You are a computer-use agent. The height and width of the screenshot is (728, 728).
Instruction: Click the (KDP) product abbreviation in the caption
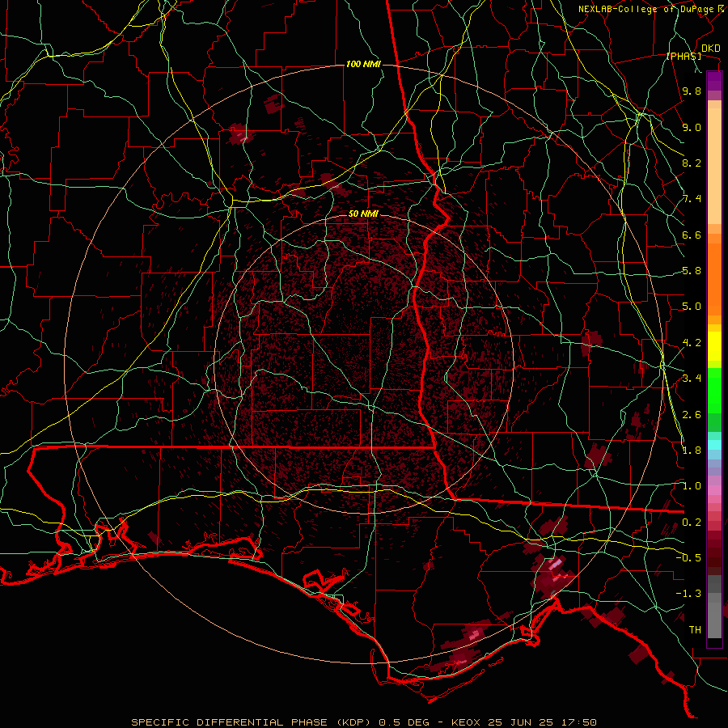(353, 722)
